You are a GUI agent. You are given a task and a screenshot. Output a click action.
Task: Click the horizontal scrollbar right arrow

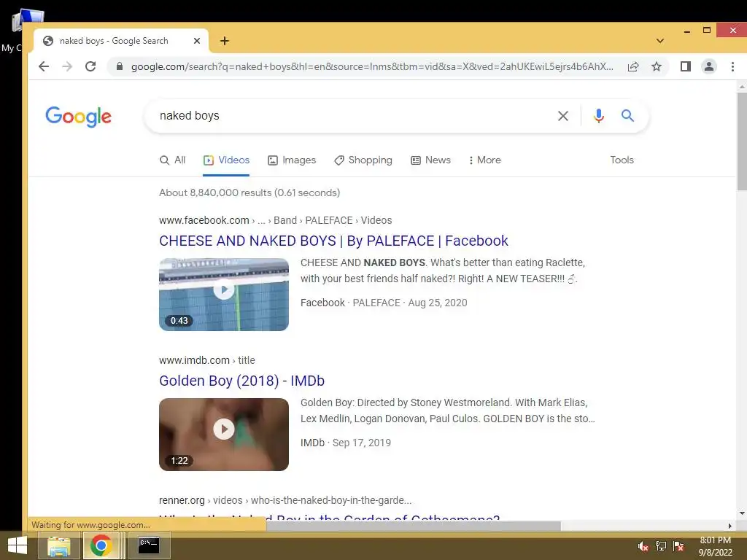pos(729,526)
